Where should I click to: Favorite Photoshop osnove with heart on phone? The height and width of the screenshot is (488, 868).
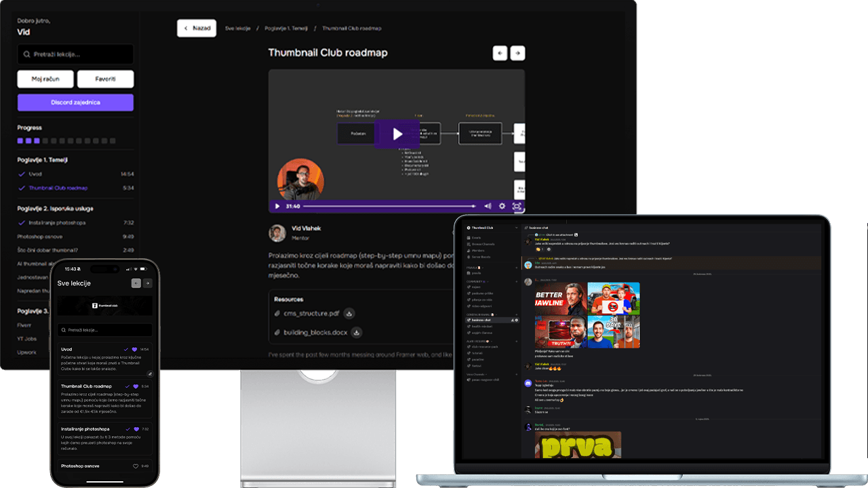(x=136, y=466)
